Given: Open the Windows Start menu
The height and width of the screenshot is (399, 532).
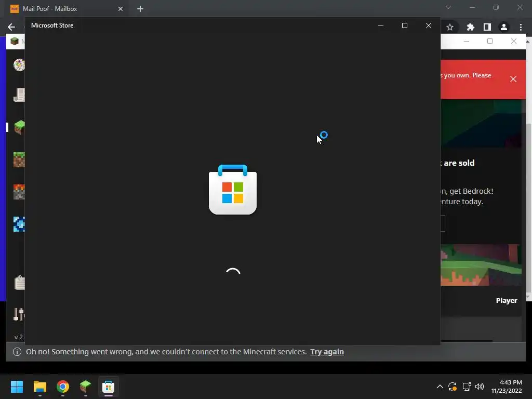Looking at the screenshot, I should click(17, 387).
